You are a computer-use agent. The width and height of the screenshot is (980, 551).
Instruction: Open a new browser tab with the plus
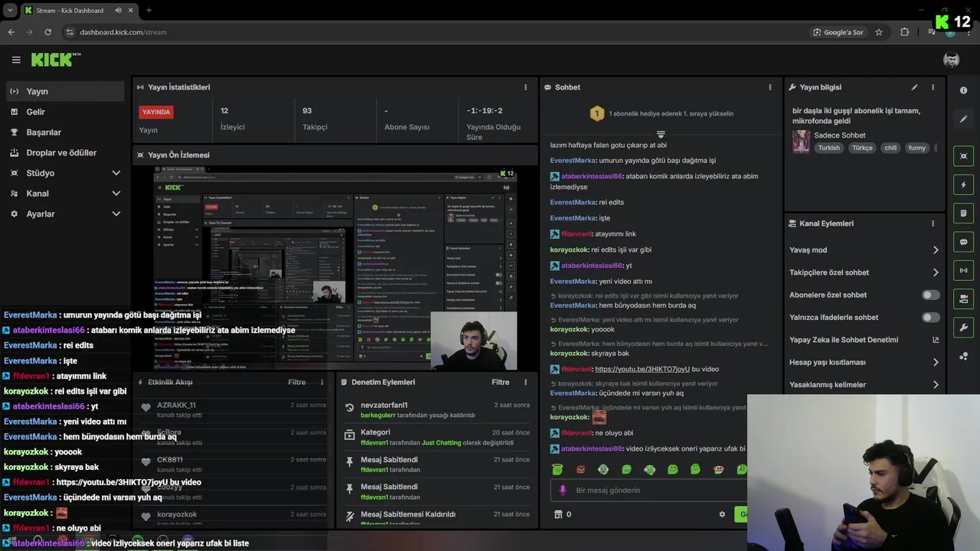click(149, 11)
